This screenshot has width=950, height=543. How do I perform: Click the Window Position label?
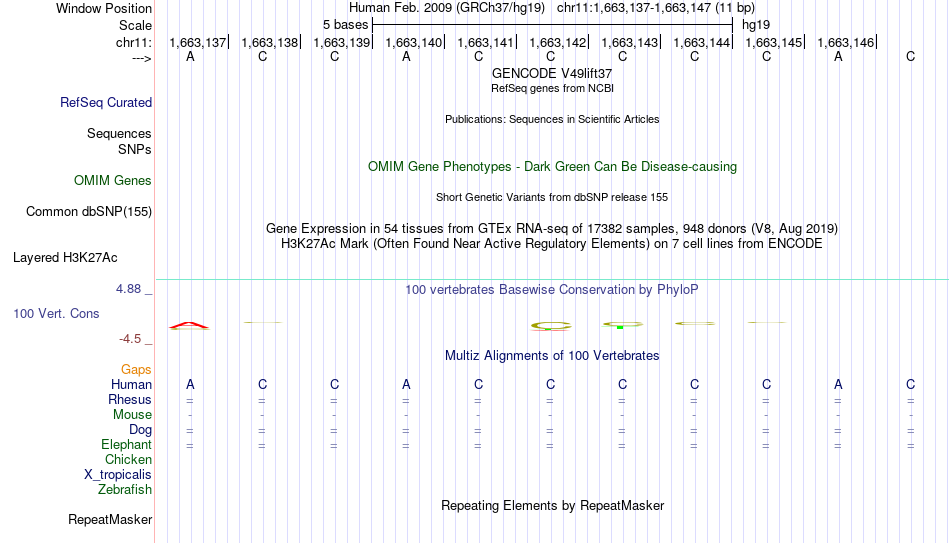[x=104, y=8]
